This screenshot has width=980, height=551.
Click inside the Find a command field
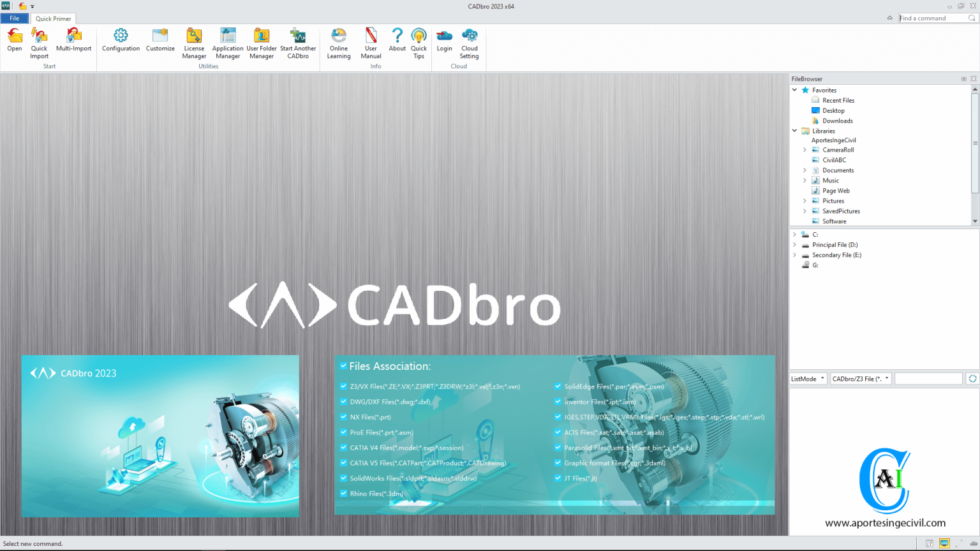[x=933, y=17]
